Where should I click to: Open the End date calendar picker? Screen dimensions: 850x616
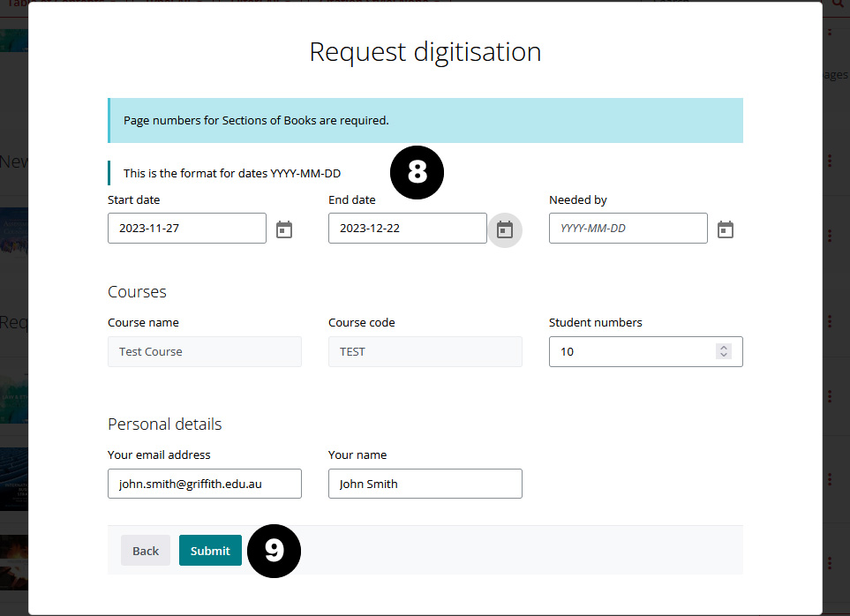click(504, 229)
